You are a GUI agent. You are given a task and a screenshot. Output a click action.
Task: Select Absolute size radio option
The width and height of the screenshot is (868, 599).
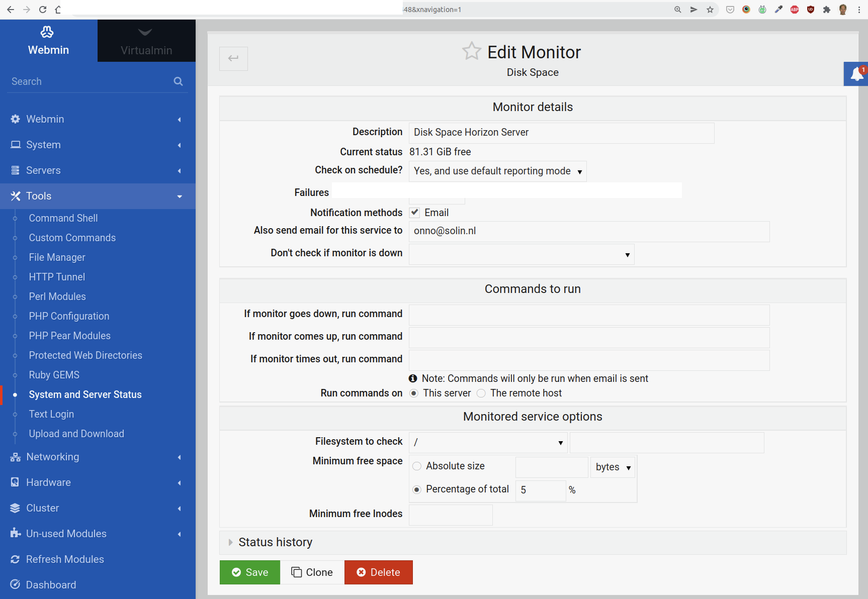point(417,466)
